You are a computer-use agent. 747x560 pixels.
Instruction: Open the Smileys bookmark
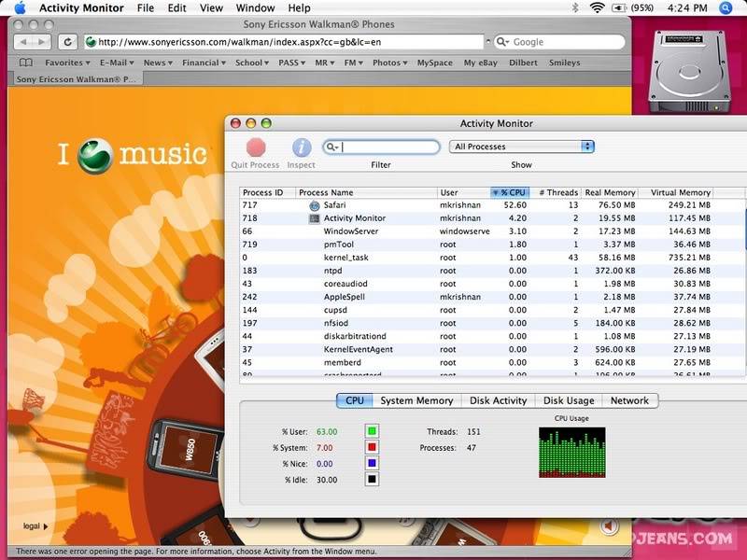click(565, 63)
